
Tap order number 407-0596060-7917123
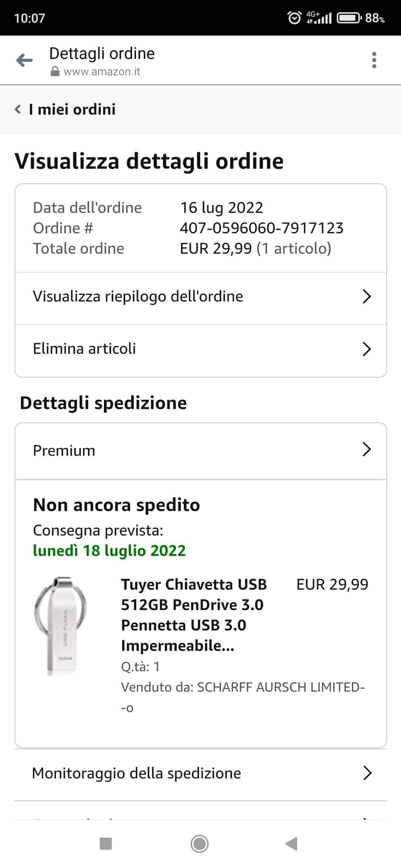coord(261,228)
